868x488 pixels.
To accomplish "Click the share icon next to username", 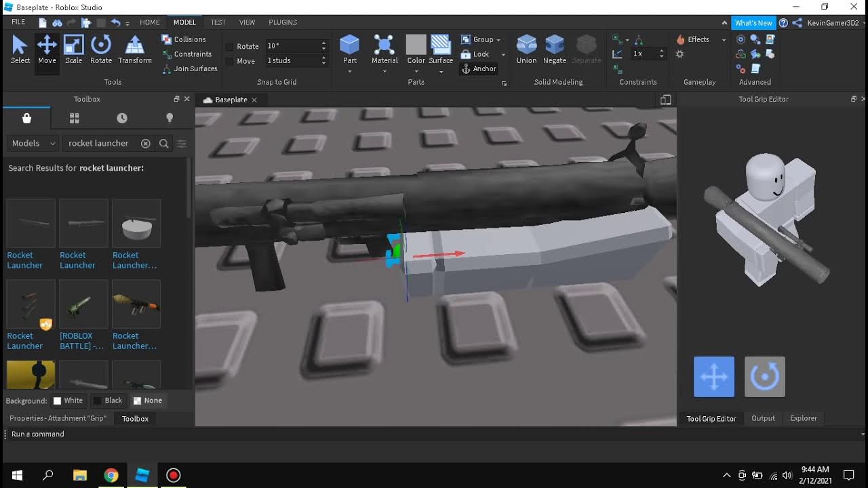I will click(x=797, y=22).
